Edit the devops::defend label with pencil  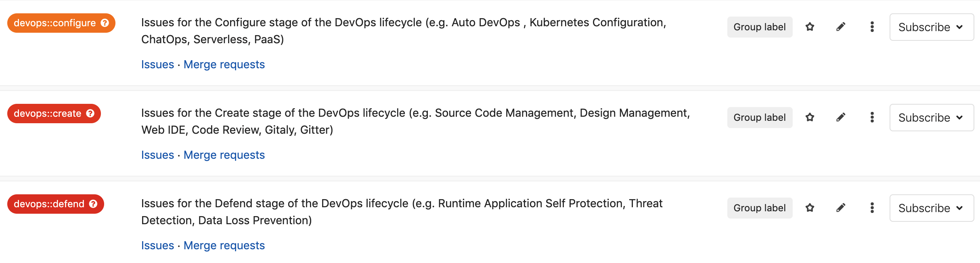coord(841,208)
